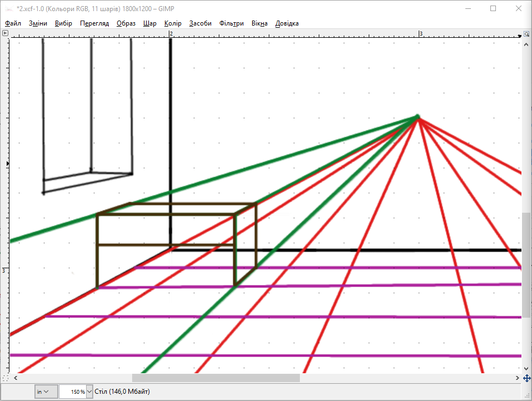Open the Образ menu
Viewport: 532px width, 401px height.
(x=126, y=23)
